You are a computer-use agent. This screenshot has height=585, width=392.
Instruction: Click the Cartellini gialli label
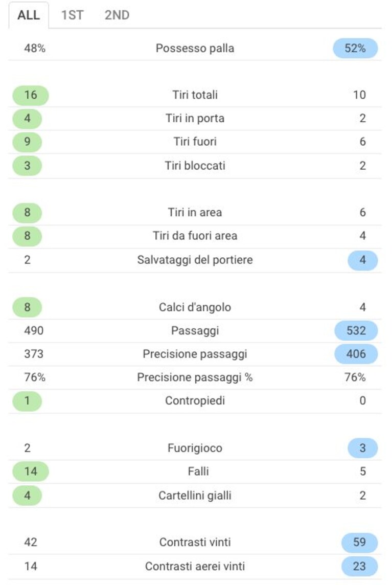click(195, 496)
